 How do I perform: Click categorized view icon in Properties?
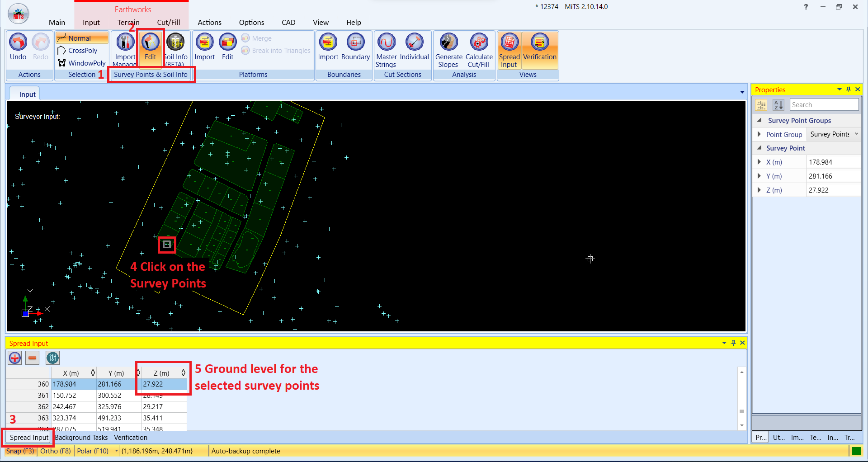[x=761, y=105]
